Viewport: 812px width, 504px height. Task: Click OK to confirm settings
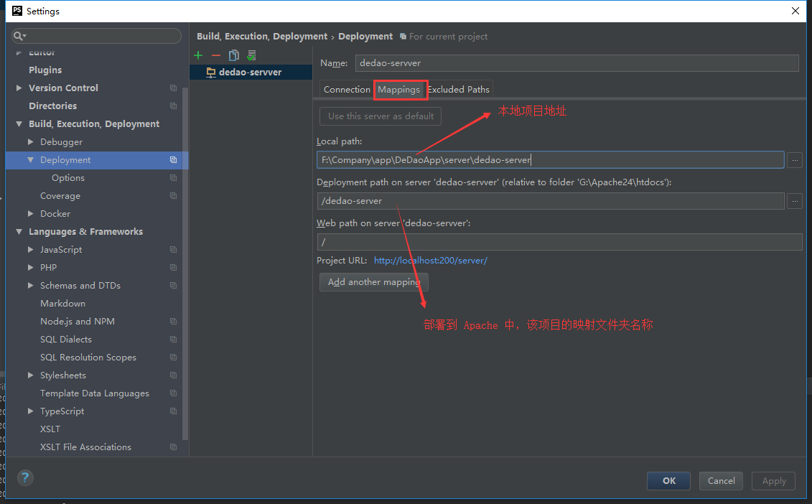668,481
